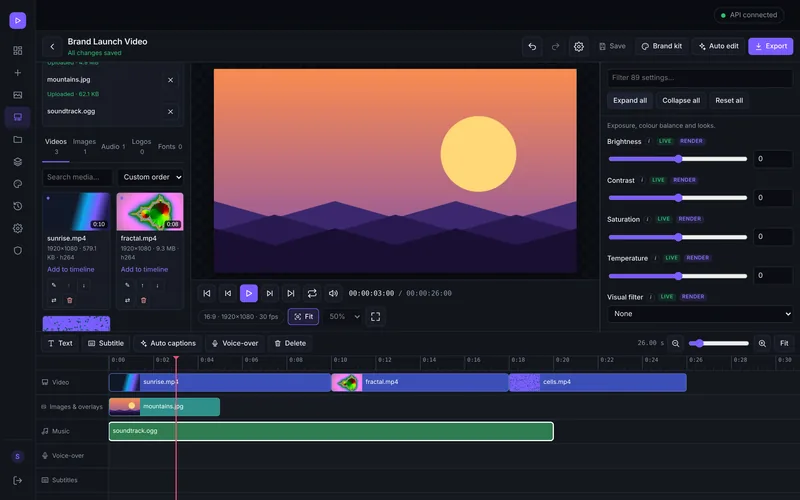Redo the last undone change

[x=555, y=46]
